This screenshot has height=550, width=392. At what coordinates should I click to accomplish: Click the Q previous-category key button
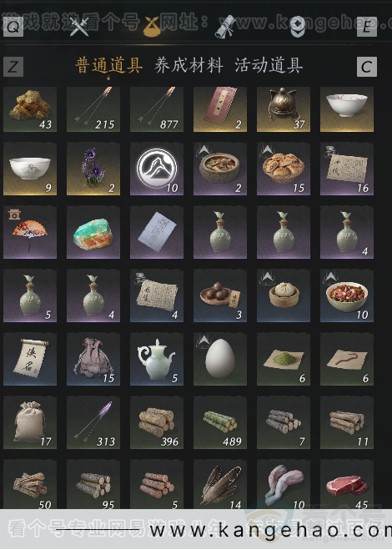coord(13,27)
